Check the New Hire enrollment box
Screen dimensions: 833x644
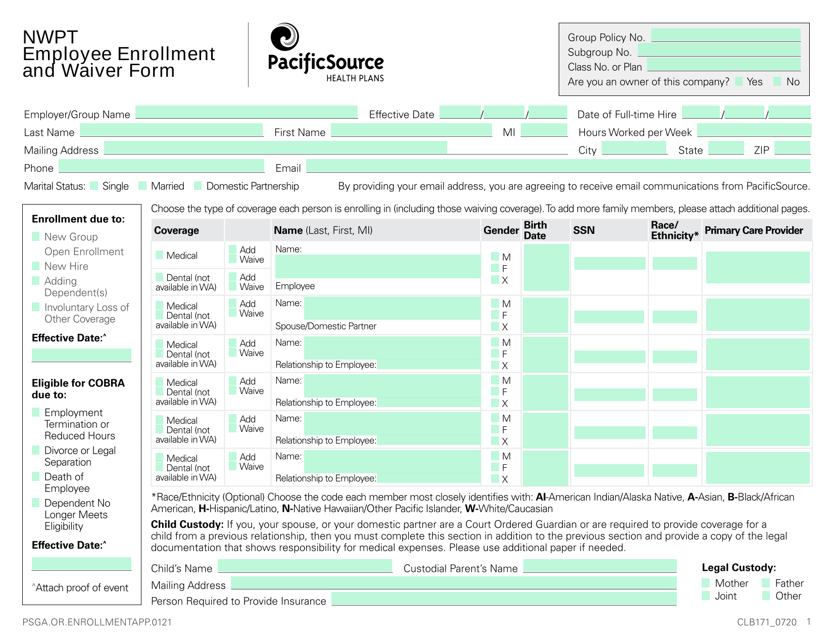[36, 266]
